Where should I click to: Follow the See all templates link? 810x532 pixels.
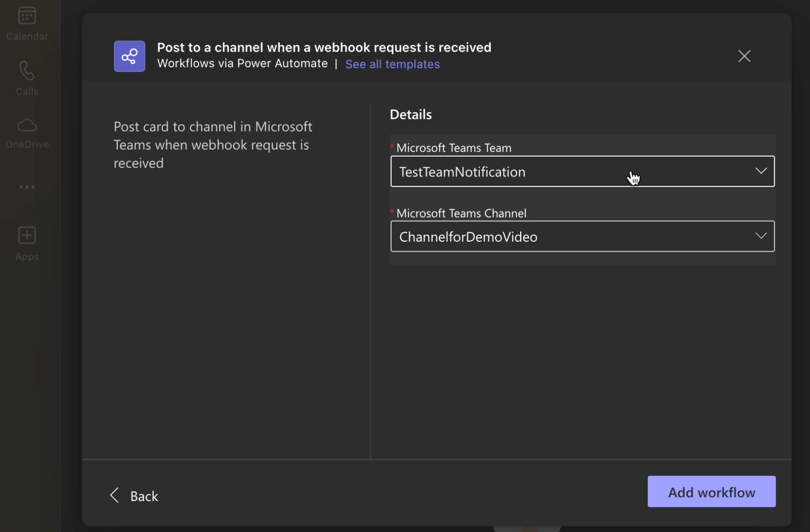392,64
